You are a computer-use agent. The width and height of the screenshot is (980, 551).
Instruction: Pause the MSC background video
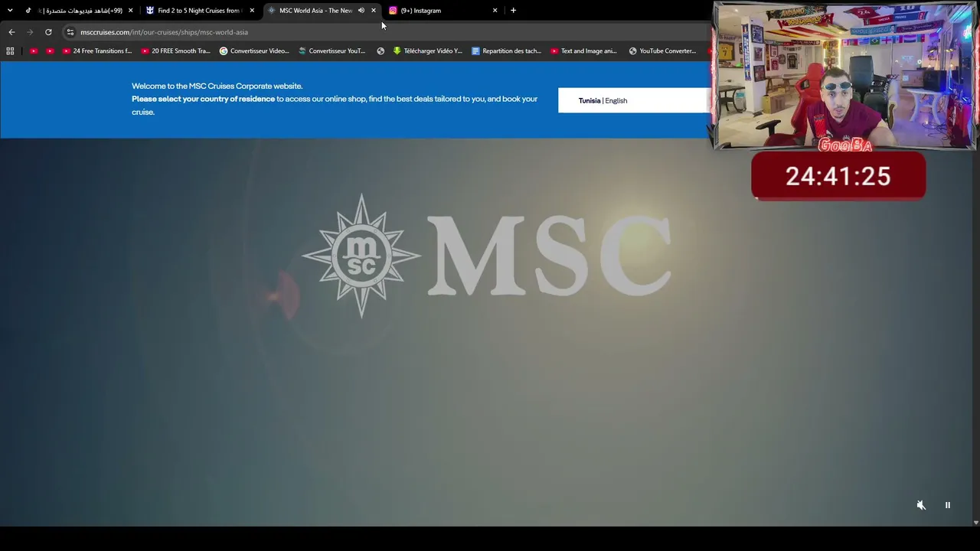point(947,505)
